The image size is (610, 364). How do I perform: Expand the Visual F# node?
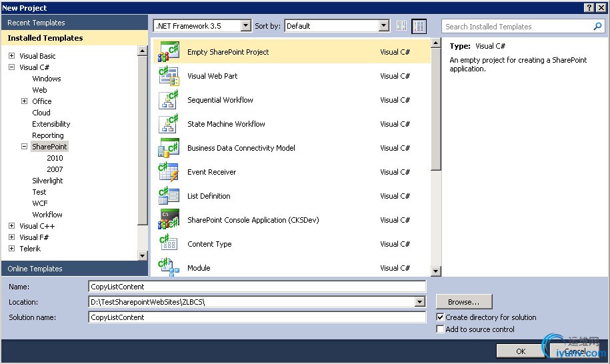point(12,237)
